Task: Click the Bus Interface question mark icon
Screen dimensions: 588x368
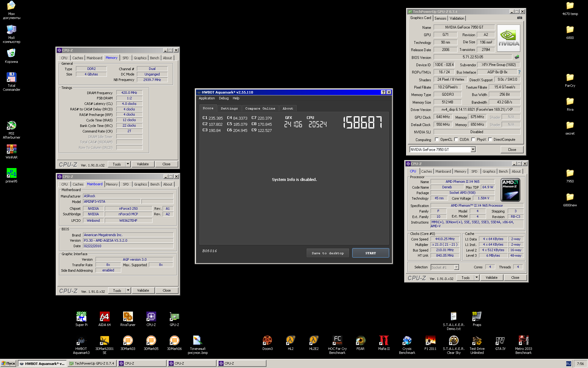Action: tap(519, 72)
